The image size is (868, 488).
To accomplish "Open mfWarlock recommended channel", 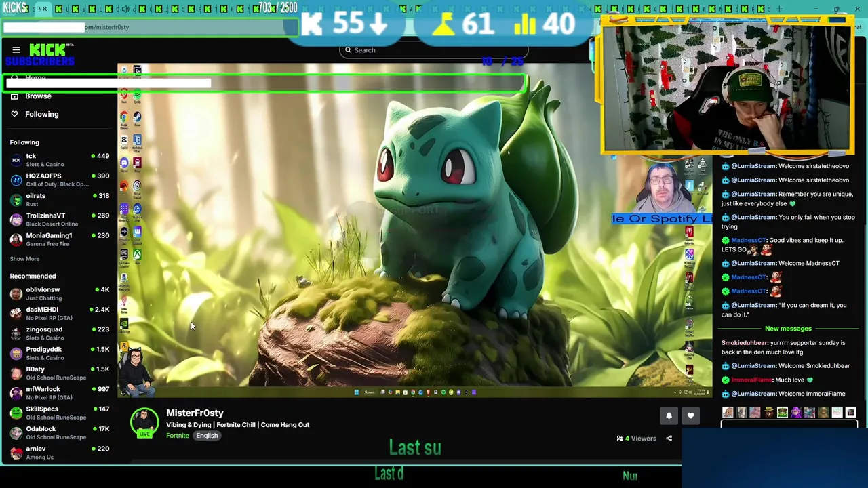I will [x=59, y=393].
